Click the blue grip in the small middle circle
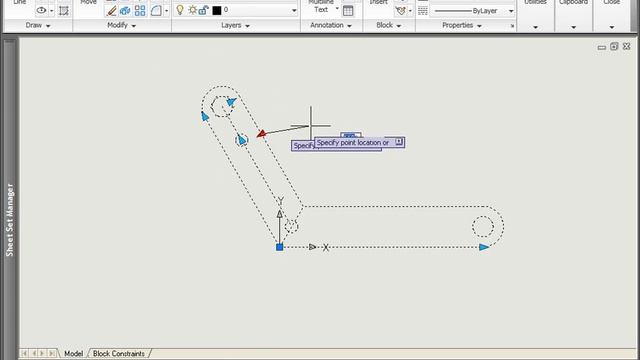 point(242,140)
